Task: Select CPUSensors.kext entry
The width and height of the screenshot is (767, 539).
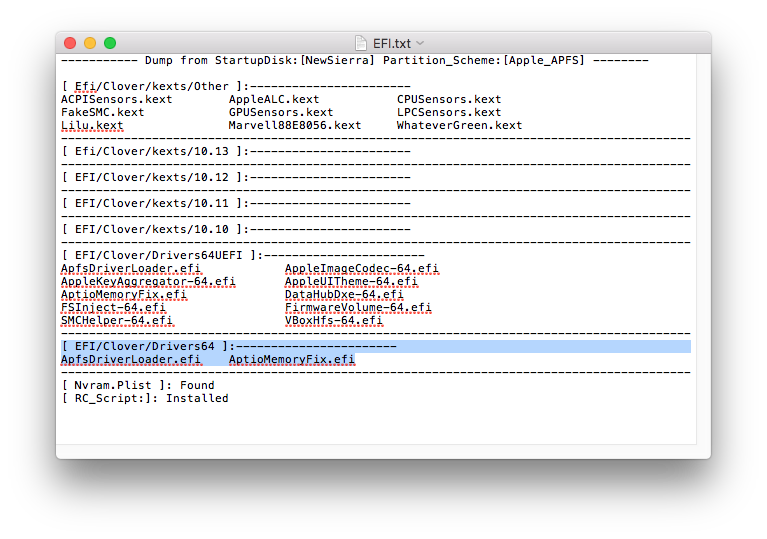Action: [x=449, y=99]
